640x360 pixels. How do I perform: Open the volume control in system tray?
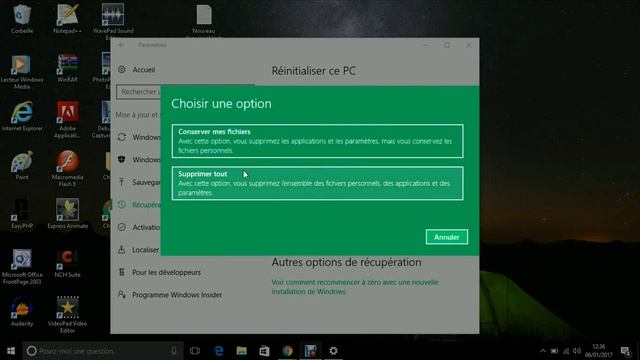click(577, 351)
